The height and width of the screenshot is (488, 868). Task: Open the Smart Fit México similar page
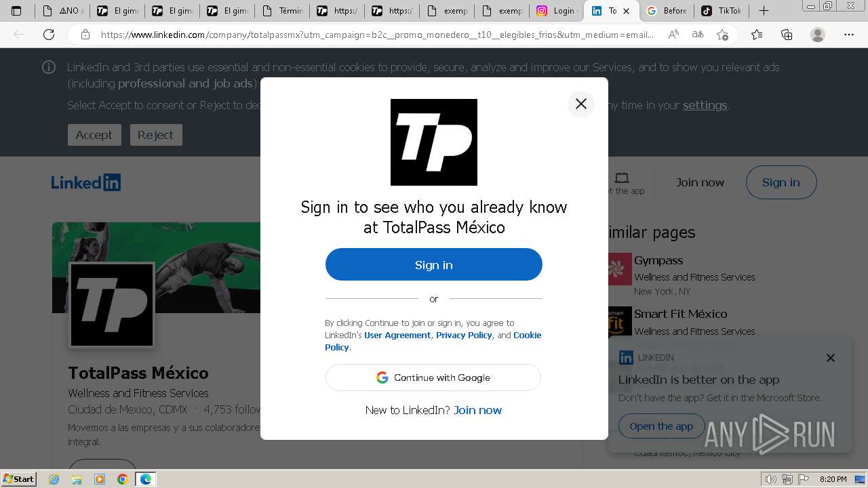point(680,314)
